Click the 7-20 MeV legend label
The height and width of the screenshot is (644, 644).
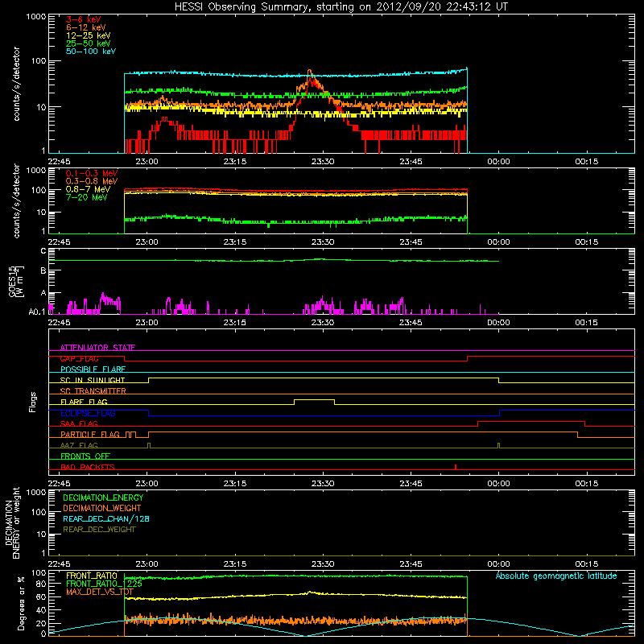click(87, 197)
